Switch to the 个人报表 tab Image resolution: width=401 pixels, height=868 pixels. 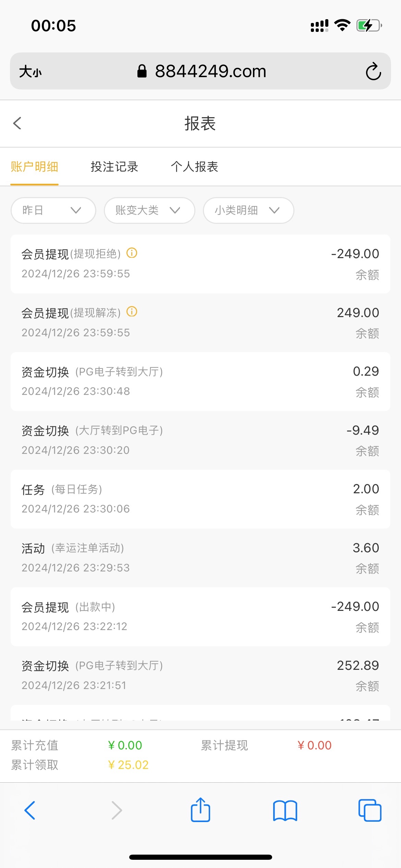click(194, 167)
